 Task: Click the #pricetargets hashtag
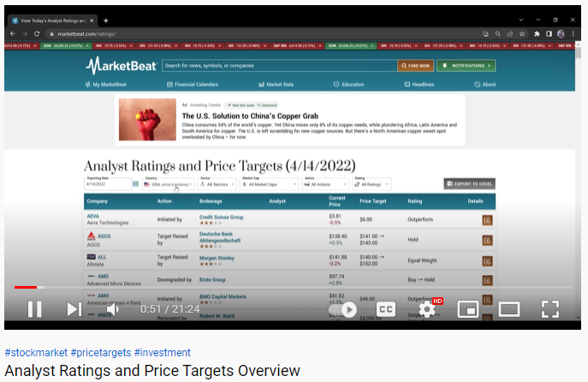click(101, 353)
